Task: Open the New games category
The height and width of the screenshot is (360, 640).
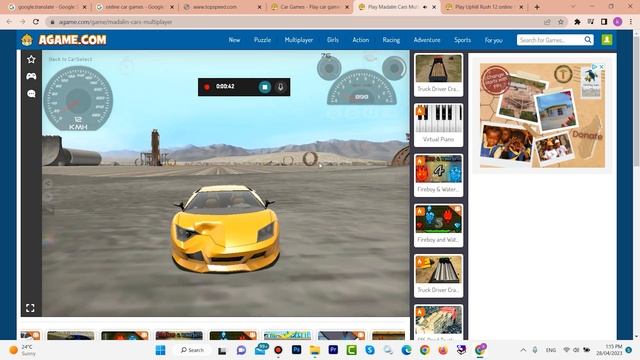Action: click(x=234, y=40)
